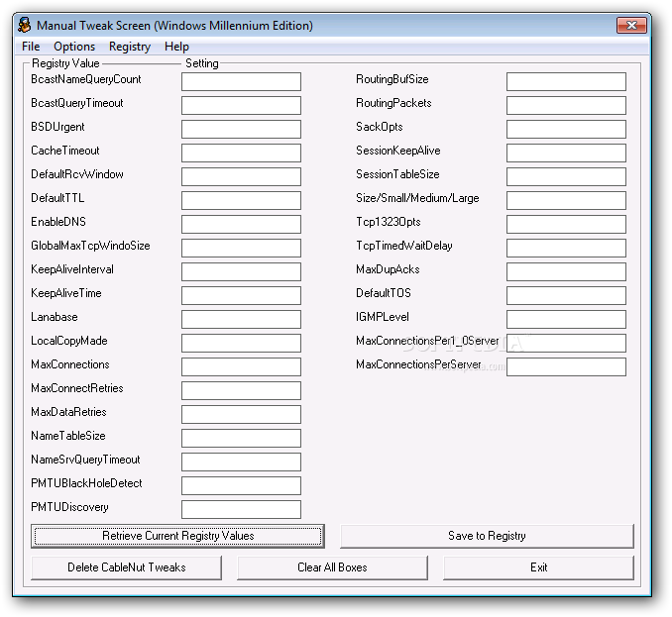Focus the MaxConnectionsPerServer setting field

566,366
